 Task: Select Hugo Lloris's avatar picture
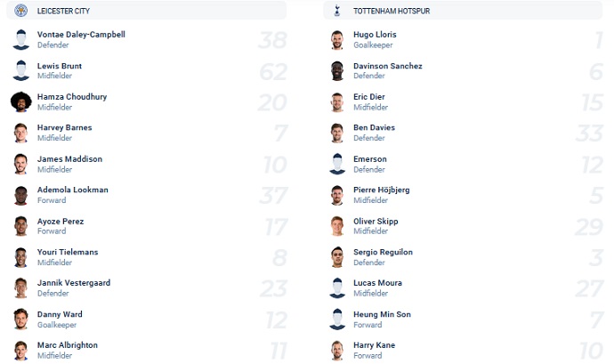point(336,40)
